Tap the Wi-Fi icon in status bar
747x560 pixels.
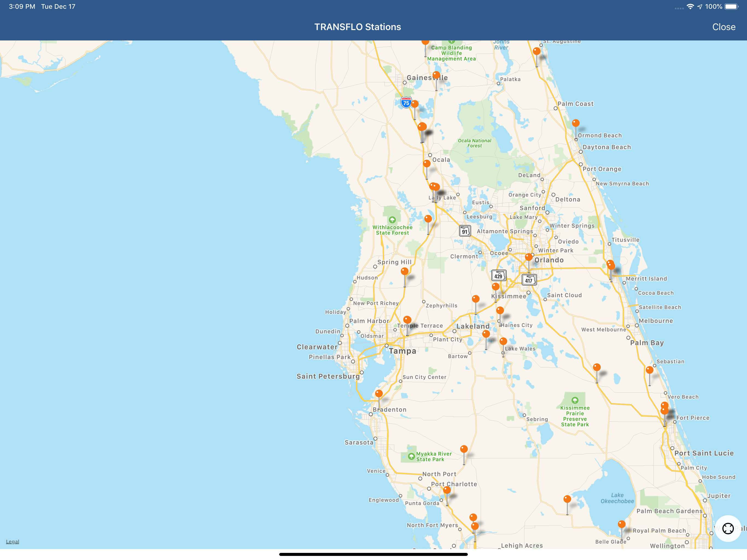690,7
